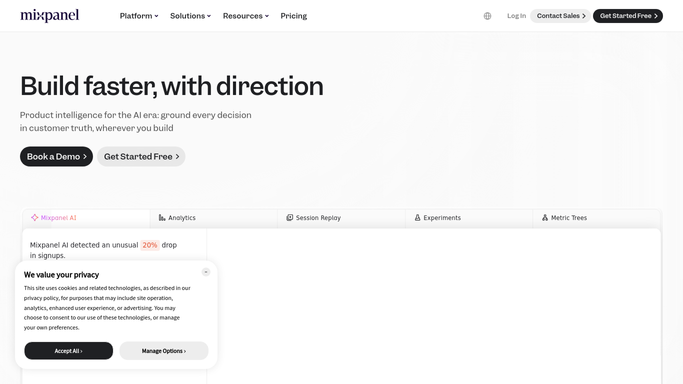Expand the Resources dropdown menu
The height and width of the screenshot is (384, 683).
pyautogui.click(x=246, y=16)
